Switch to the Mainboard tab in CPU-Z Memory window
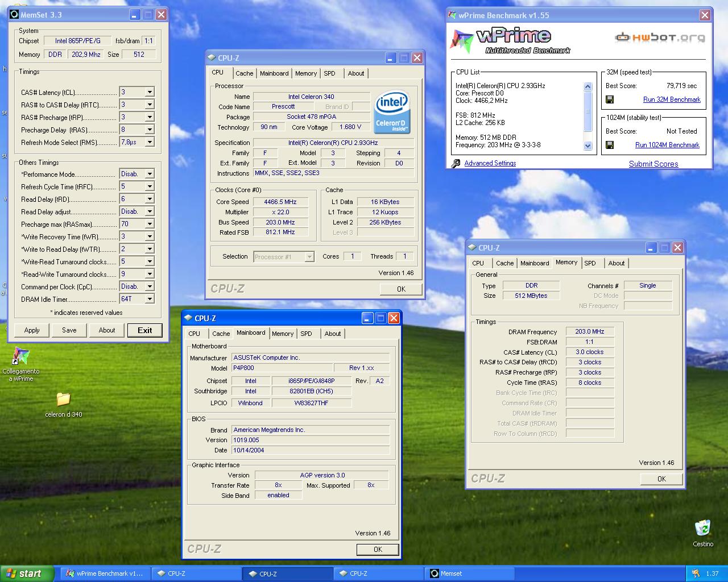Screen dimensions: 728x582 pos(535,263)
